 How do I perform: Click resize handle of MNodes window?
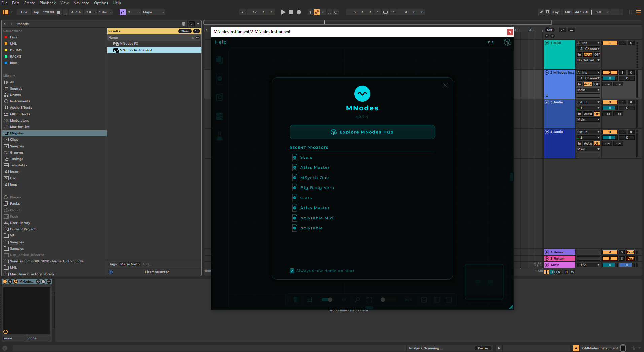coord(511,307)
